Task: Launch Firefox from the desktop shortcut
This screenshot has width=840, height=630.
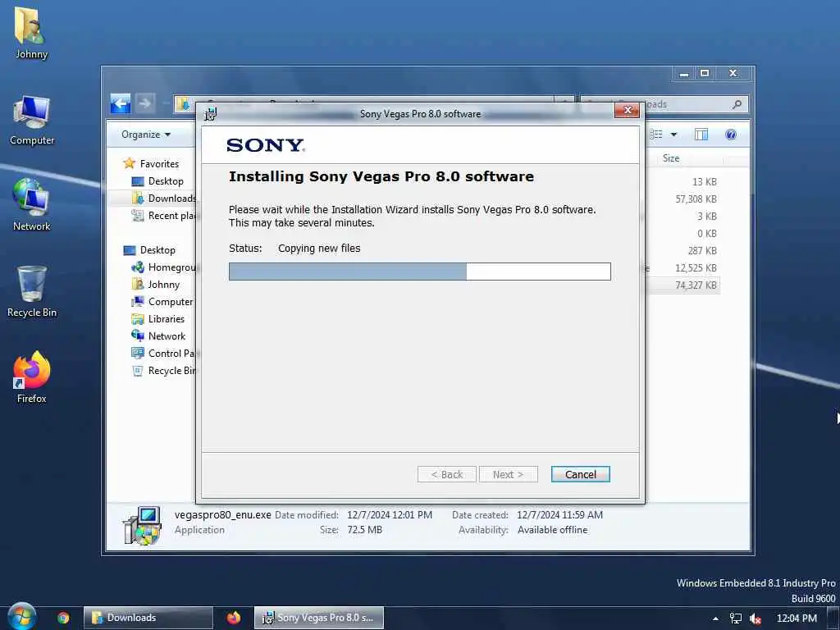Action: [32, 377]
